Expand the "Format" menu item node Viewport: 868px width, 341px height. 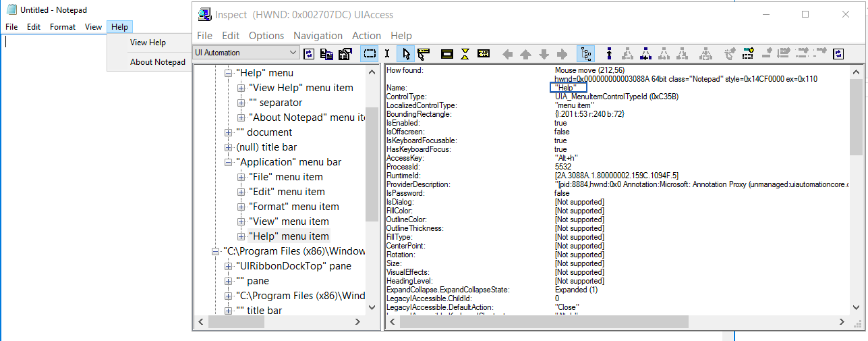pyautogui.click(x=241, y=207)
